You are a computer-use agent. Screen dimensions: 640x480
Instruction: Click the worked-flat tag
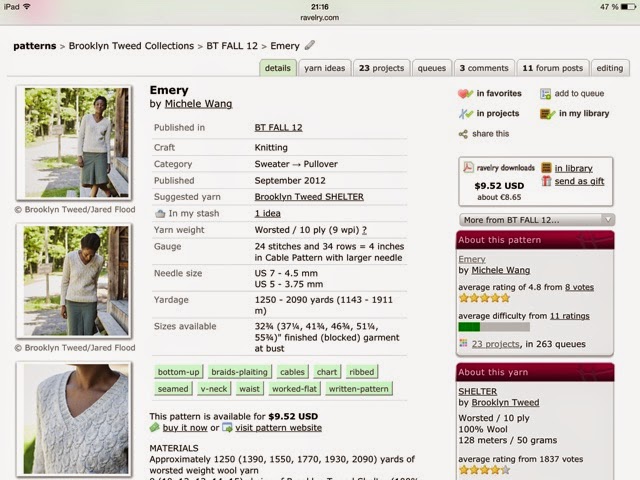pos(294,389)
